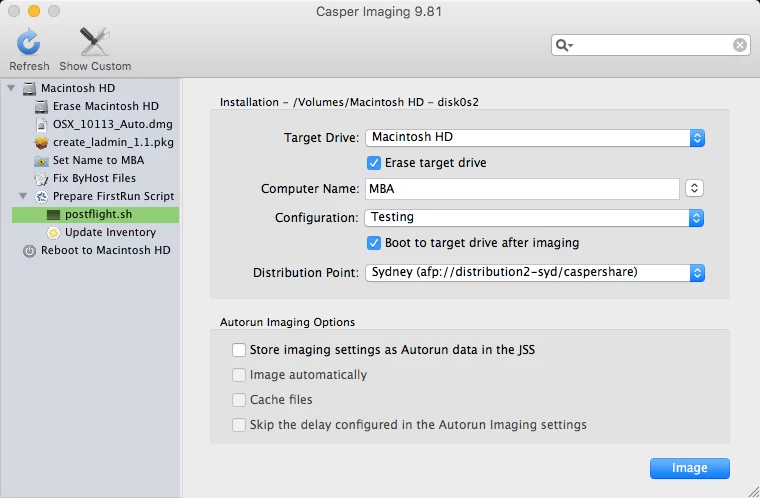
Task: Clear the search field with the X icon
Action: point(740,45)
